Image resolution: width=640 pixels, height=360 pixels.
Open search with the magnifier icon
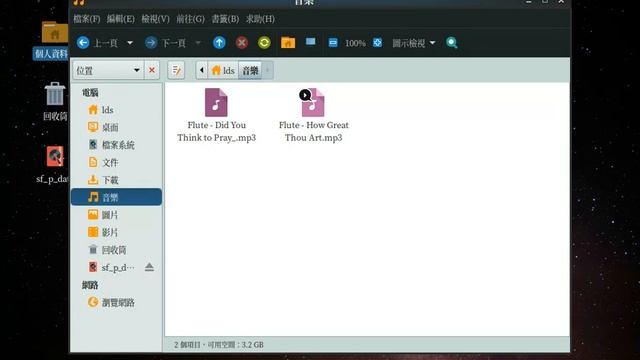tap(451, 43)
